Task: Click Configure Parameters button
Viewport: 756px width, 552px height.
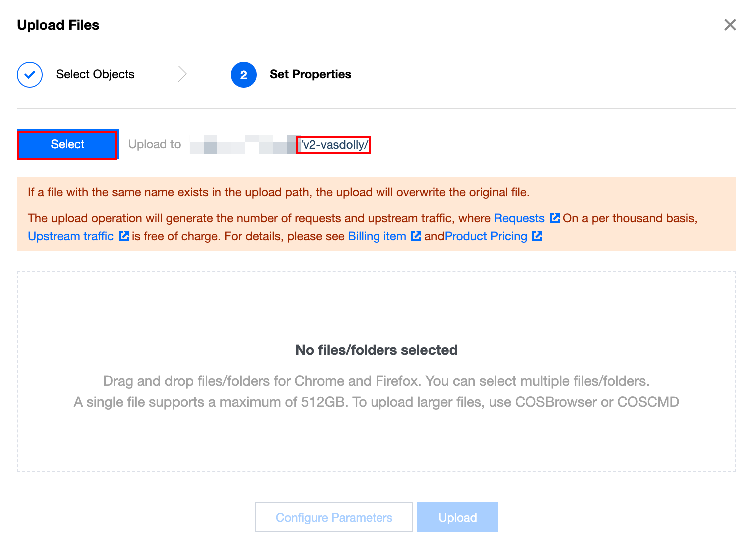Action: click(x=334, y=517)
